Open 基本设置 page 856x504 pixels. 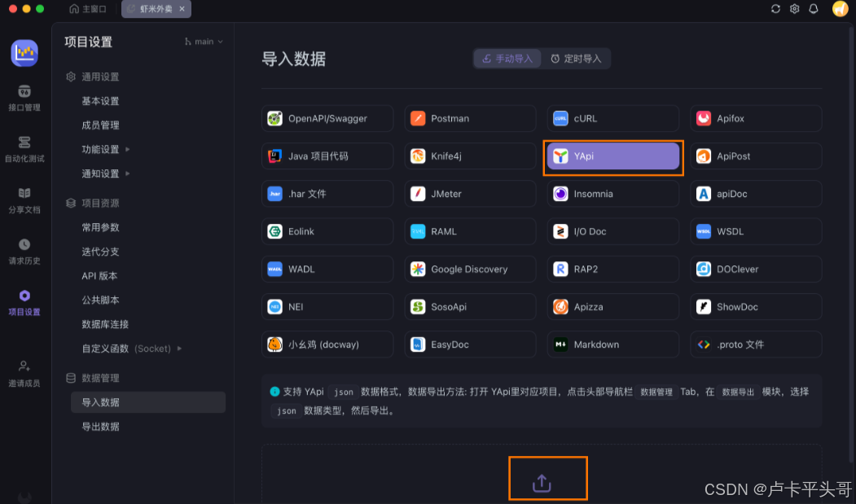pyautogui.click(x=100, y=101)
